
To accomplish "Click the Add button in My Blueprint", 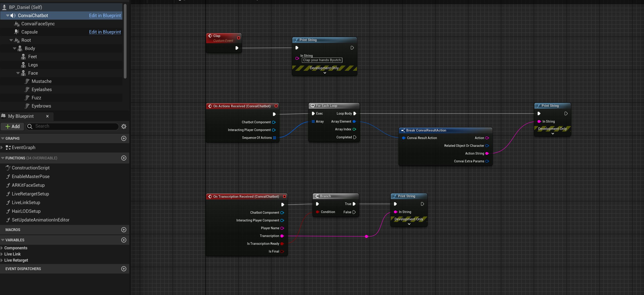I will (13, 126).
